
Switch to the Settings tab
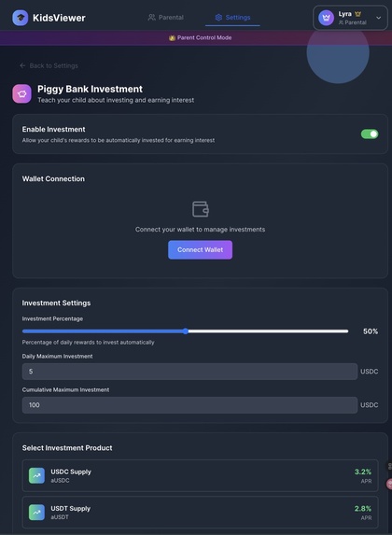tap(232, 18)
